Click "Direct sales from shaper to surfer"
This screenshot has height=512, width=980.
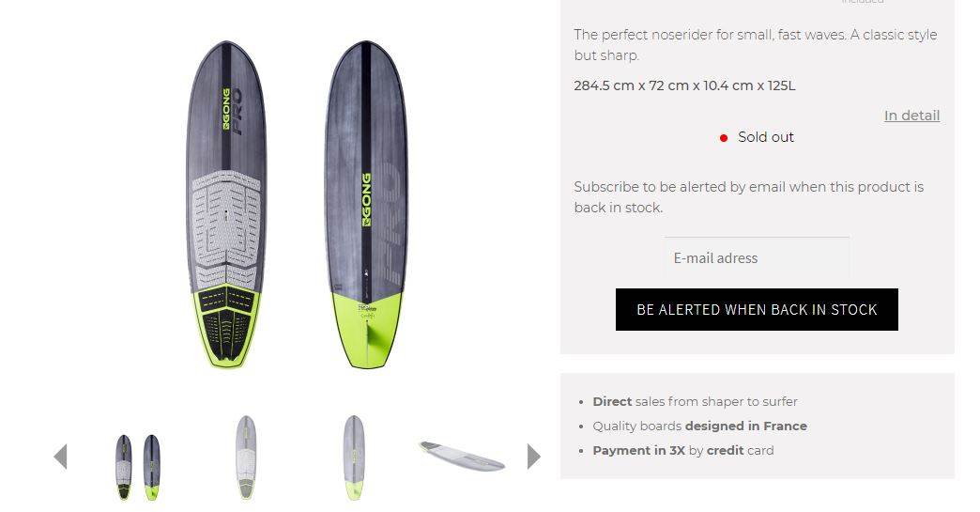pos(695,401)
